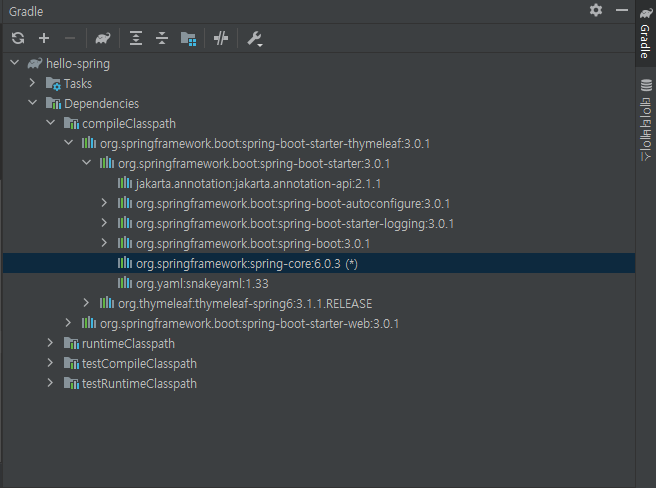Click testRuntimeClasspath folder icon
The width and height of the screenshot is (656, 488).
click(71, 383)
